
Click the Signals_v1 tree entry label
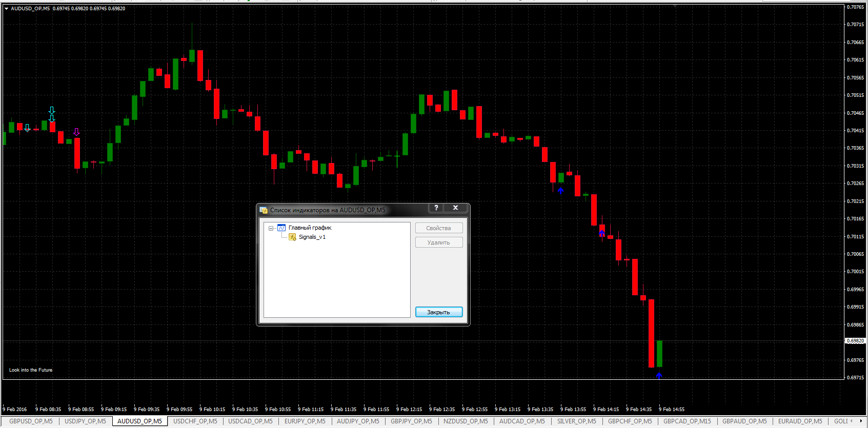click(312, 237)
